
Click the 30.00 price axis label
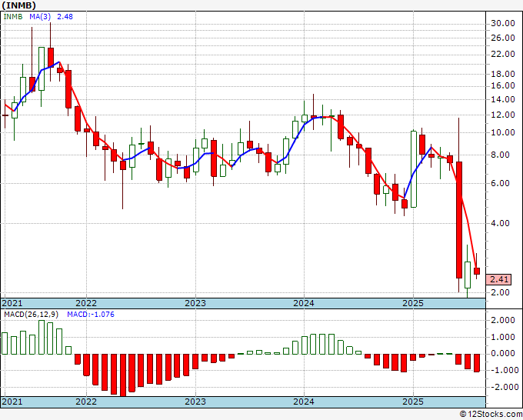(x=503, y=23)
